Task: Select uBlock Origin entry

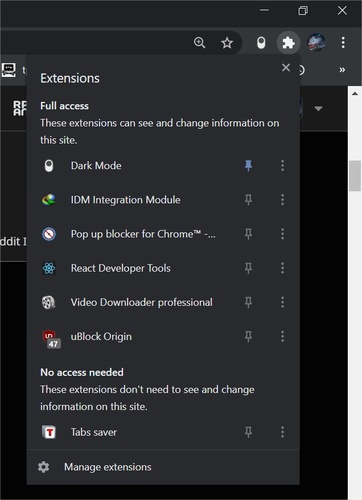Action: [x=101, y=337]
